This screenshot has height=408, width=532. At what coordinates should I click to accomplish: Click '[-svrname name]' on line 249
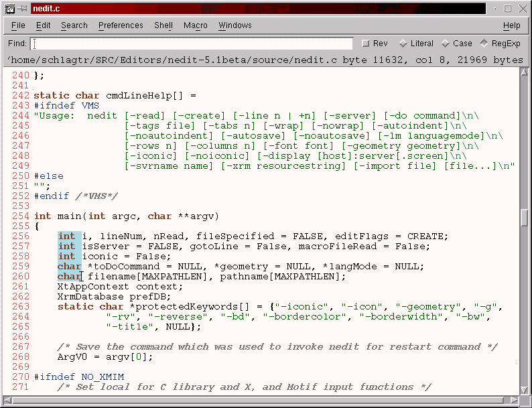pos(169,166)
